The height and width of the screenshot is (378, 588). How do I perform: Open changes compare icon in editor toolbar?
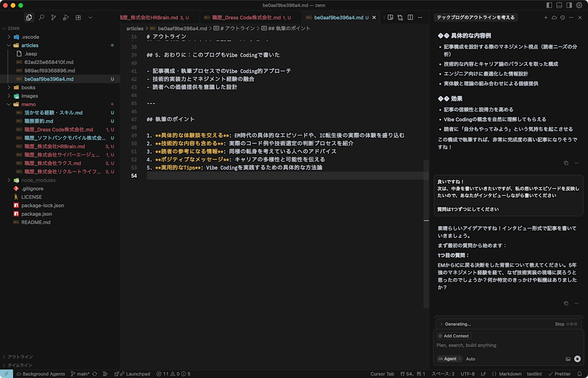tap(400, 18)
